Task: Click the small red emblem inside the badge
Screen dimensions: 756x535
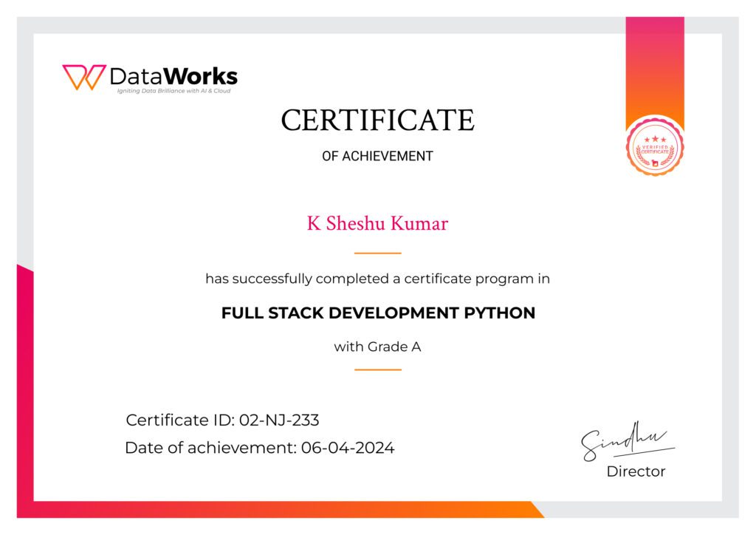Action: [x=654, y=160]
